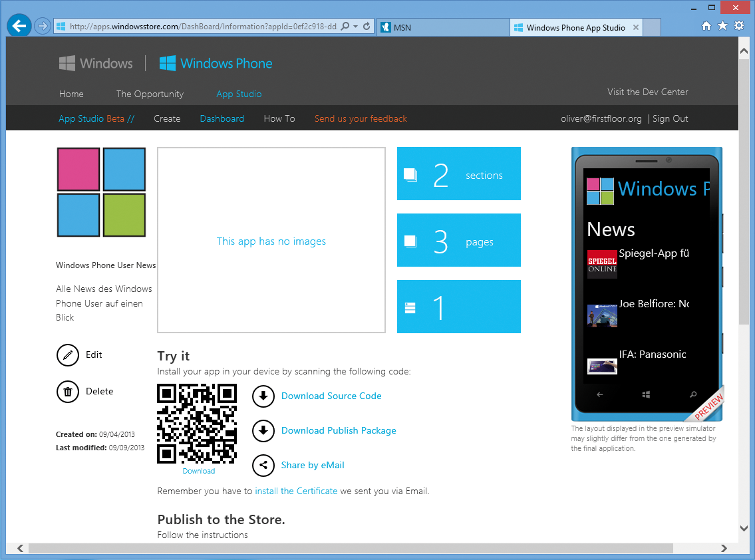This screenshot has width=755, height=560.
Task: Click Share by eMail link
Action: 313,465
